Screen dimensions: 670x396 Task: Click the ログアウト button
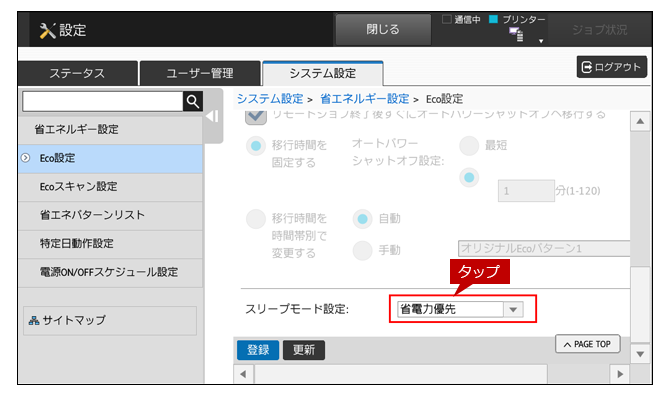[612, 67]
